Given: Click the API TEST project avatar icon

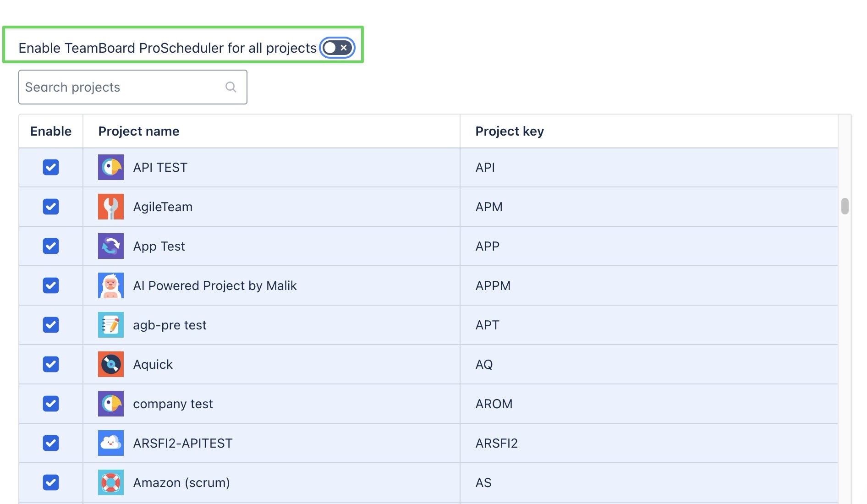Looking at the screenshot, I should coord(111,167).
